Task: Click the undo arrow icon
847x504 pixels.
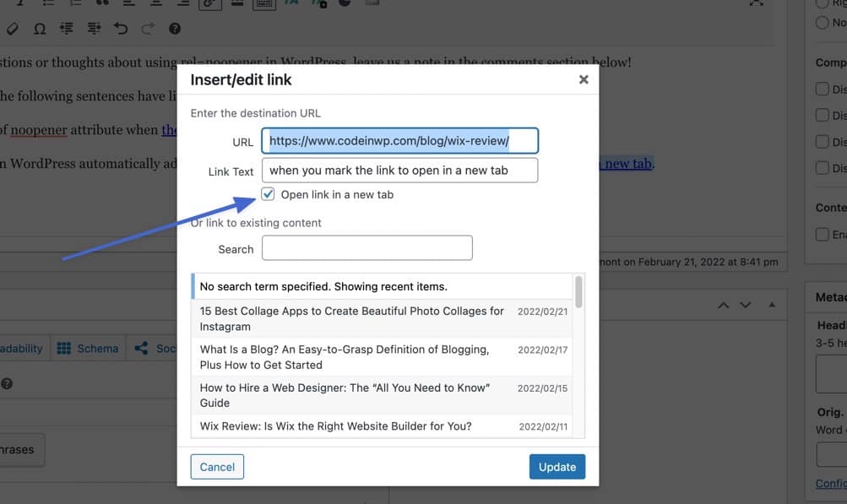Action: click(119, 28)
